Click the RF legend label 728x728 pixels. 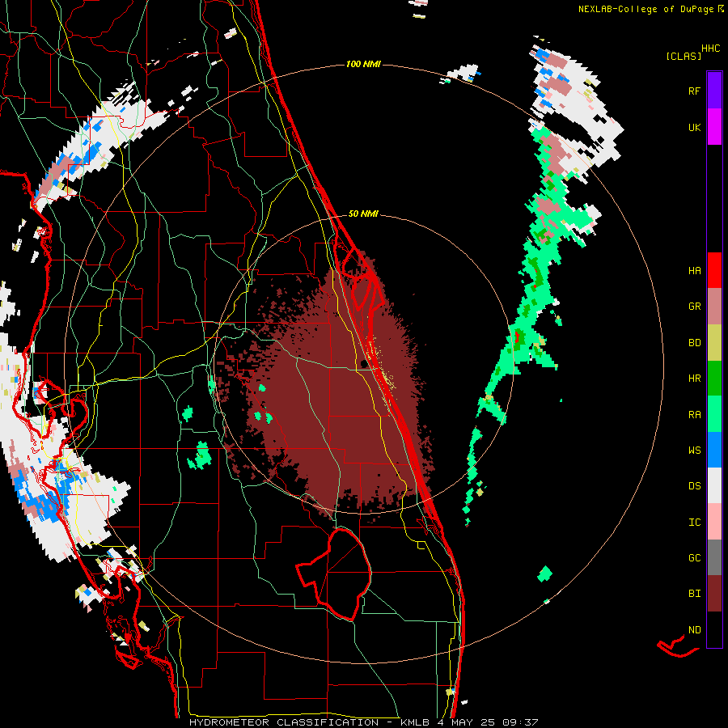pos(694,91)
